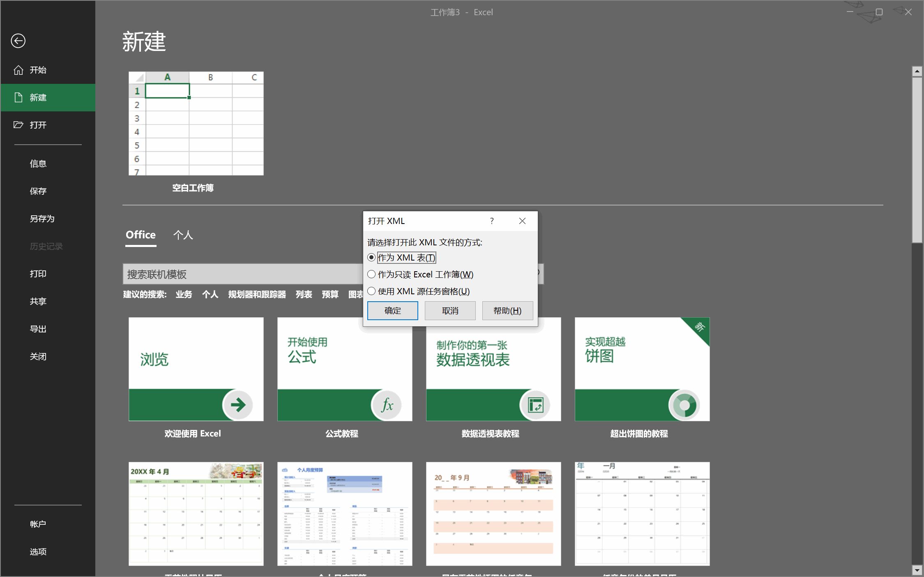Screen dimensions: 924x577
Task: Click the vertical scrollbar thumb
Action: point(917,160)
